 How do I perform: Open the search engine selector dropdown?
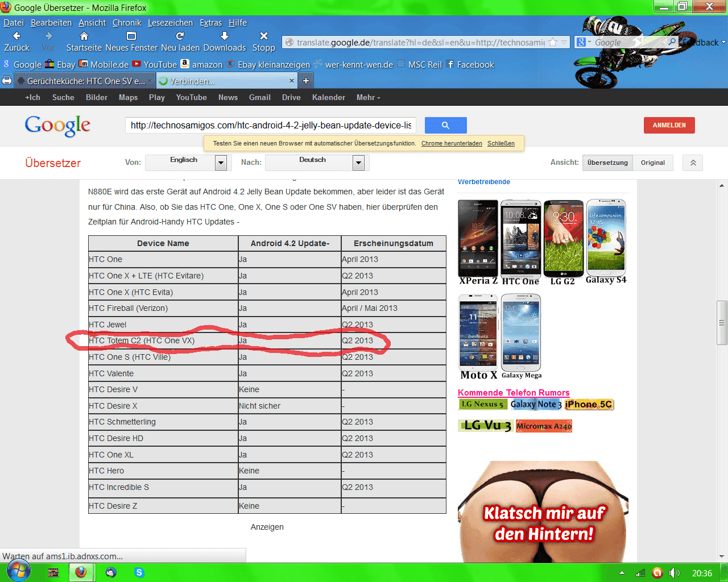584,42
